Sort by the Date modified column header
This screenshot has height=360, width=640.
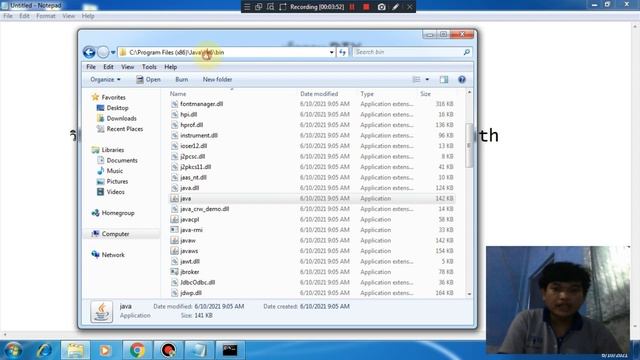click(319, 94)
